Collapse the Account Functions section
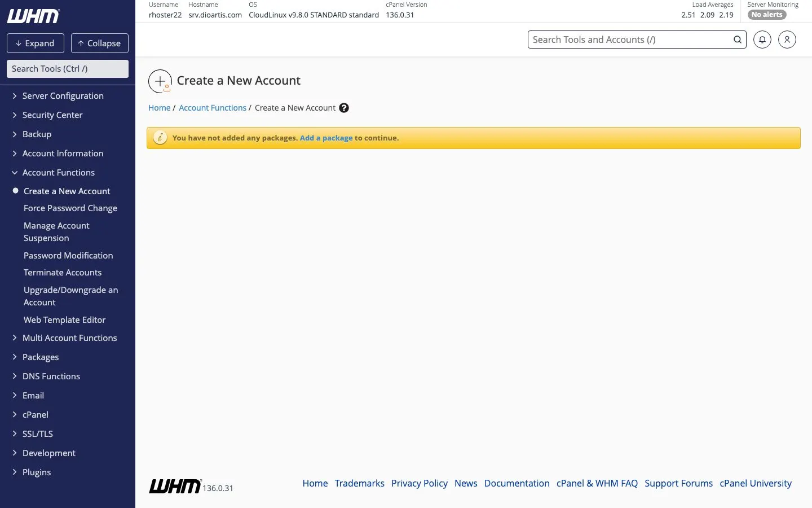Image resolution: width=812 pixels, height=508 pixels. click(x=59, y=173)
